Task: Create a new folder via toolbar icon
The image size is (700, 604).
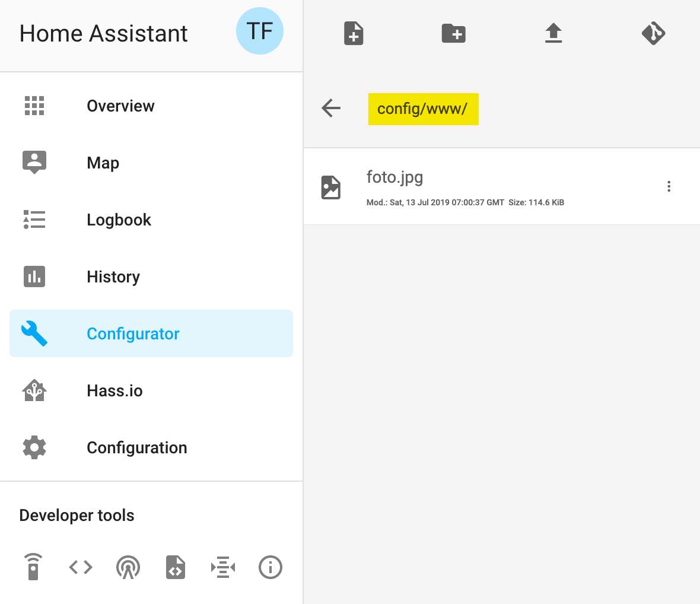Action: [x=454, y=33]
